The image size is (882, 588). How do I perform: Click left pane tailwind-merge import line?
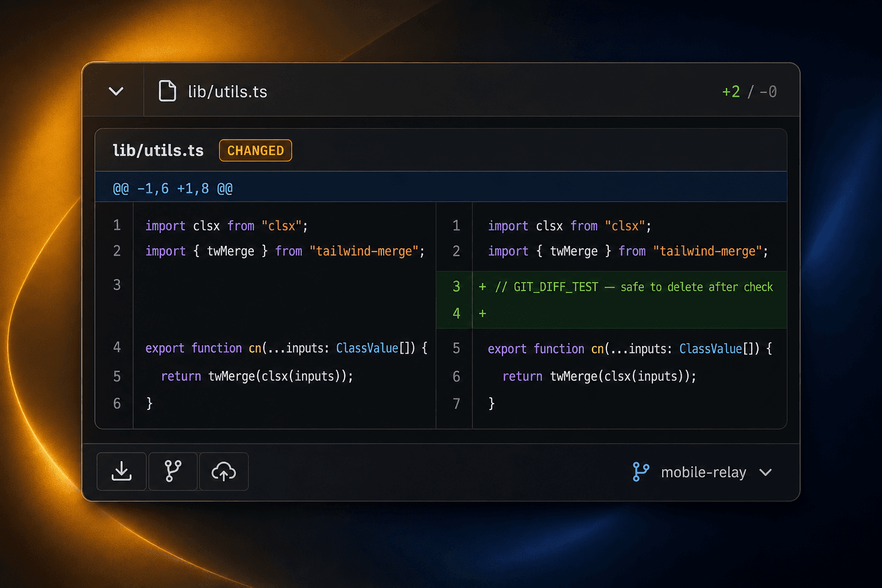(x=285, y=251)
